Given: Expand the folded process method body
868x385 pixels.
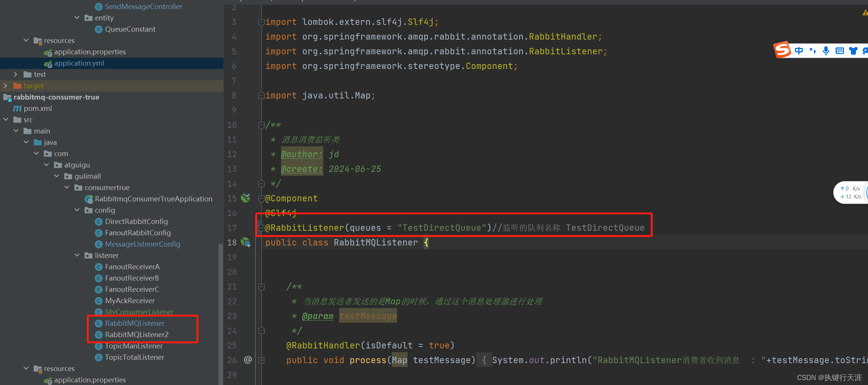Looking at the screenshot, I should 261,360.
